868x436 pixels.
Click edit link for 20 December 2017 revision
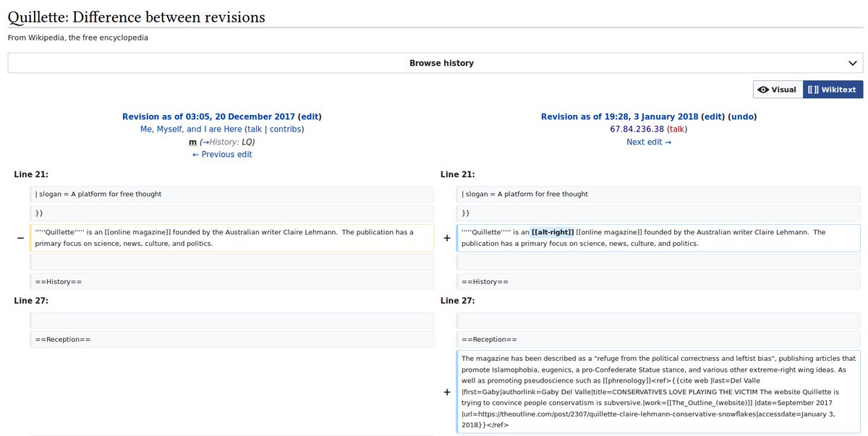click(310, 116)
